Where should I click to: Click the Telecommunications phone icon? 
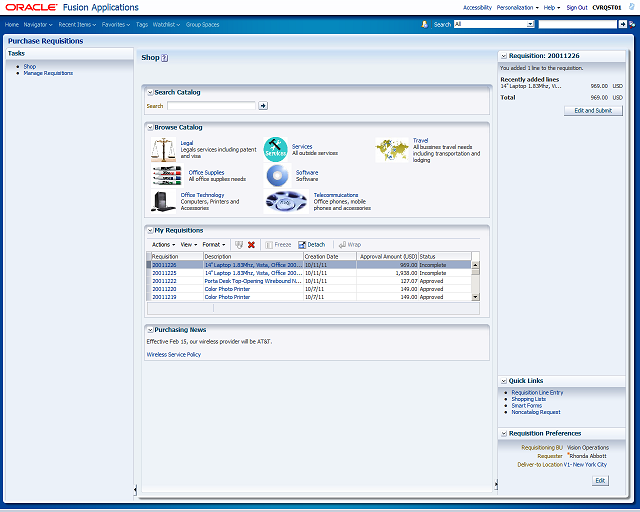(286, 202)
